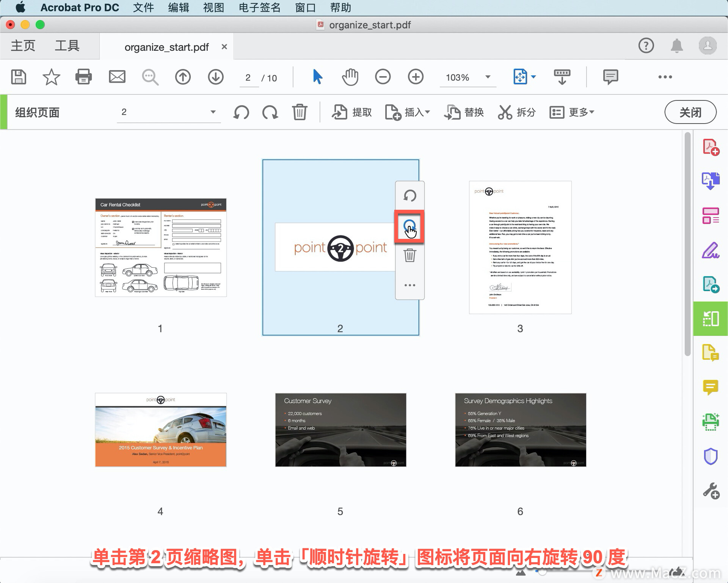
Task: Click the print icon in toolbar
Action: [x=83, y=77]
